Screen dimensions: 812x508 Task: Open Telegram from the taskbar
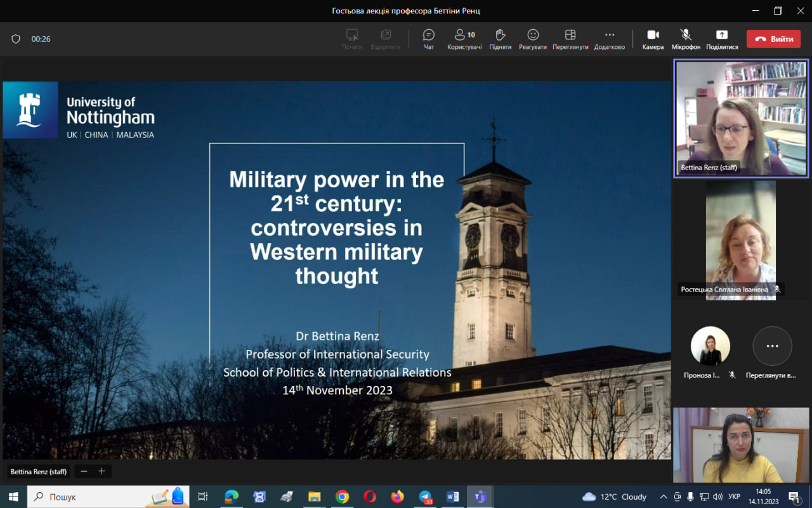[x=425, y=497]
